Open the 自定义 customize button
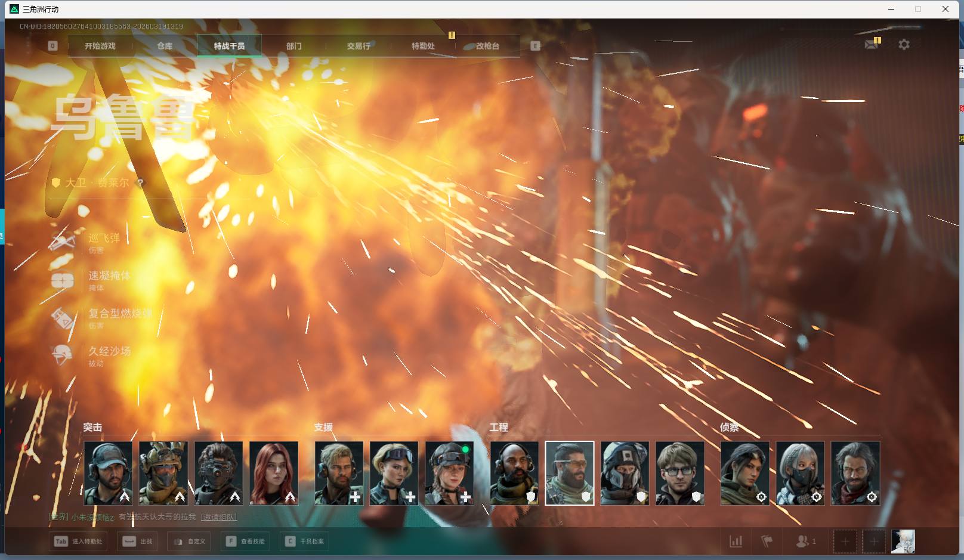Image resolution: width=964 pixels, height=560 pixels. tap(189, 542)
